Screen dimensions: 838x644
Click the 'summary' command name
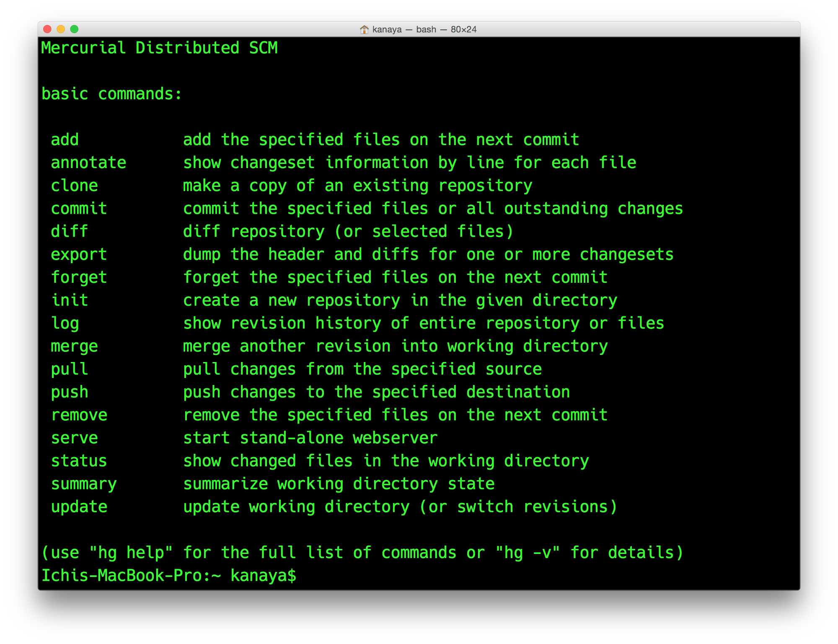click(x=84, y=484)
